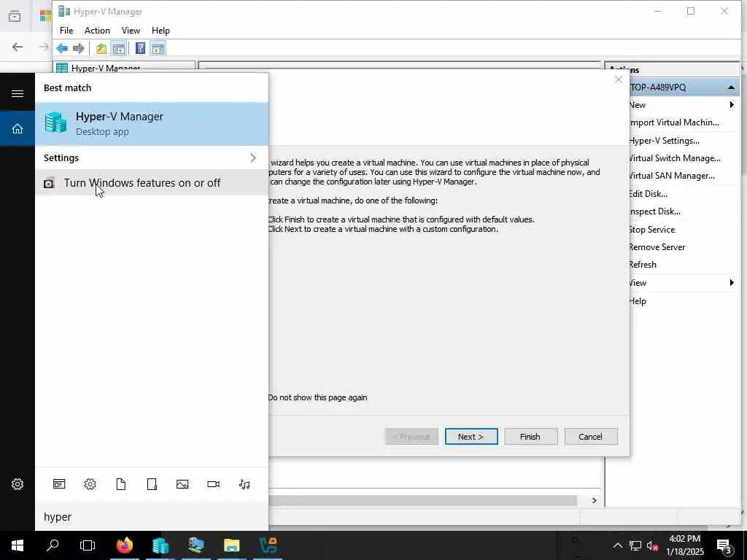The height and width of the screenshot is (560, 747).
Task: Click the Up One Level folder icon
Action: (101, 48)
